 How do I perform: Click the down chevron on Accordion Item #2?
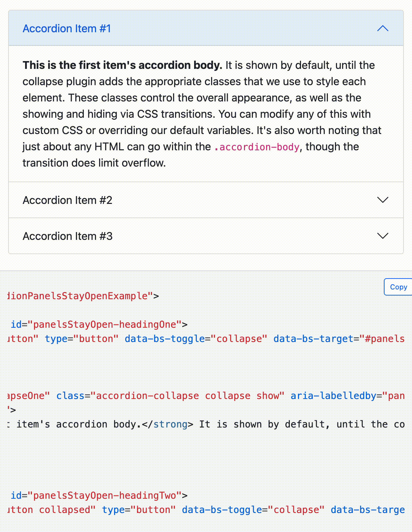click(x=382, y=200)
